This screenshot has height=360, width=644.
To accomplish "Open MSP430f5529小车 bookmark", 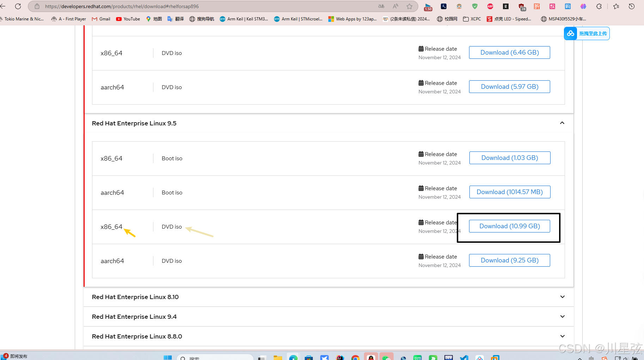I will [564, 19].
